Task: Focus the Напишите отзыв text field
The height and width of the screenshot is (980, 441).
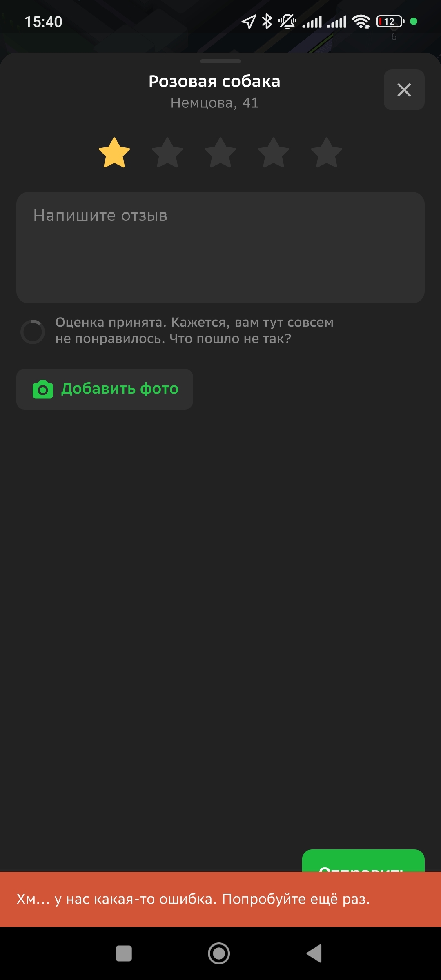Action: [x=220, y=247]
